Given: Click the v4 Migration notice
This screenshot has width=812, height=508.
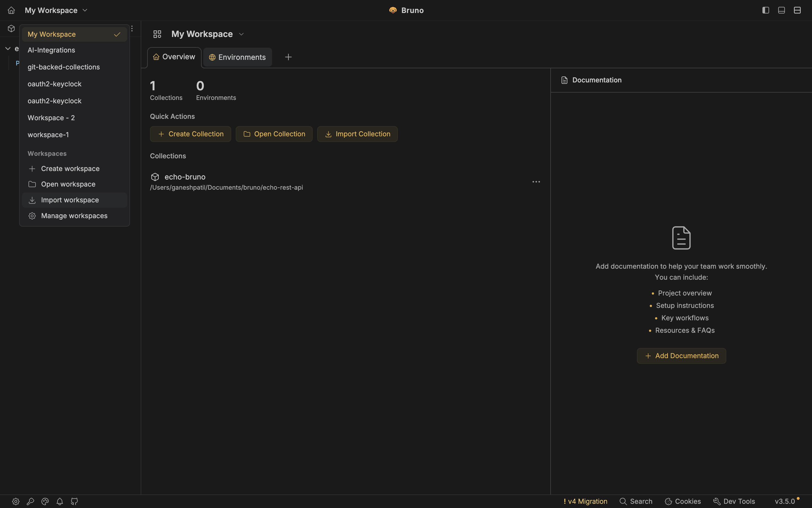Looking at the screenshot, I should [x=586, y=501].
